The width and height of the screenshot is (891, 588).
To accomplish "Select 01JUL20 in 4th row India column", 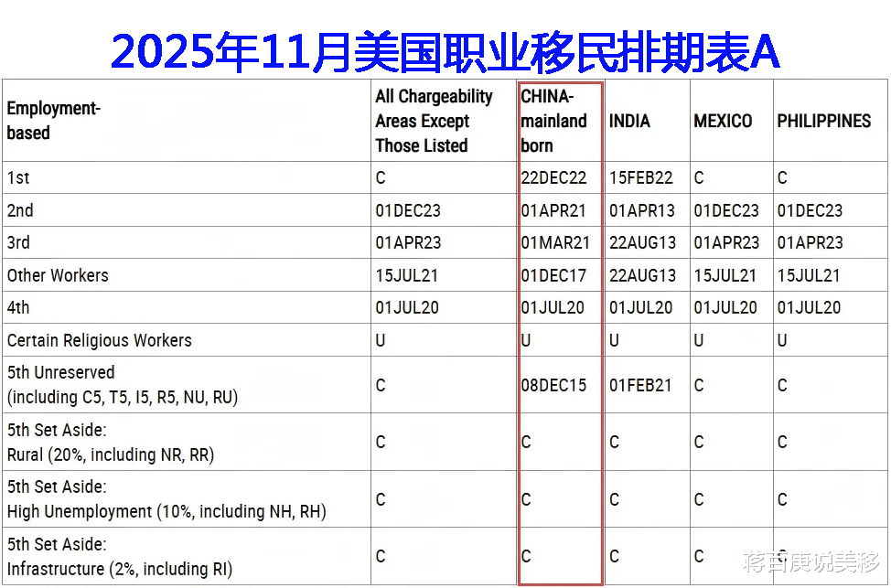I will (x=641, y=307).
